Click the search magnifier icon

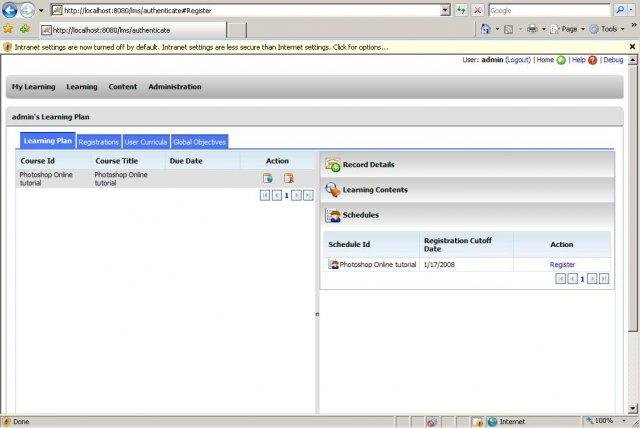click(620, 10)
